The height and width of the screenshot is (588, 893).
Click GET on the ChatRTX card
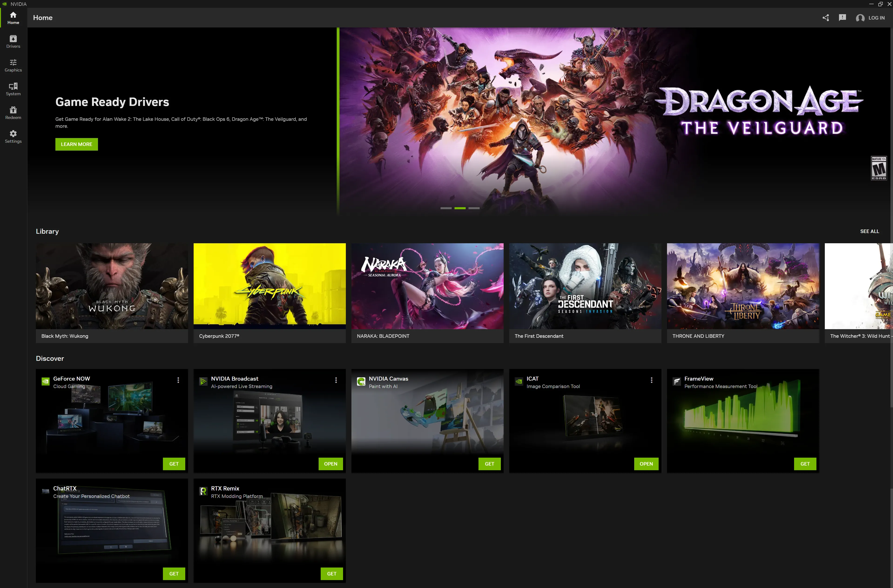click(174, 573)
